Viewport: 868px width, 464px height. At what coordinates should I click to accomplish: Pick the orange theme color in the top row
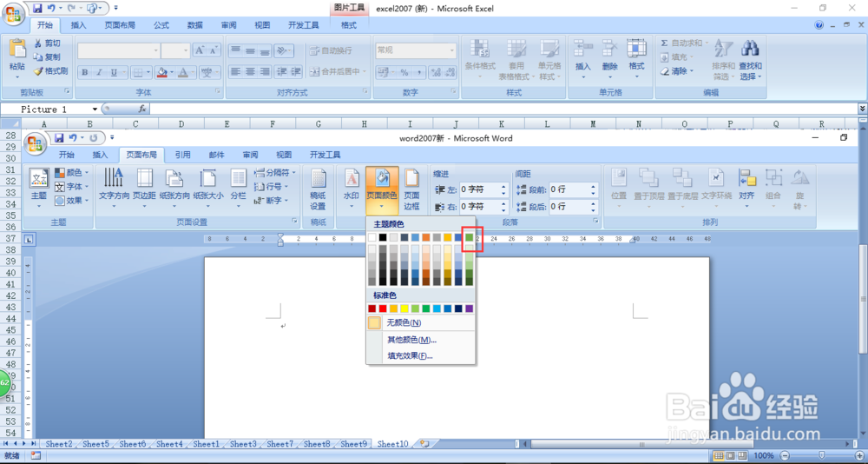pyautogui.click(x=426, y=237)
